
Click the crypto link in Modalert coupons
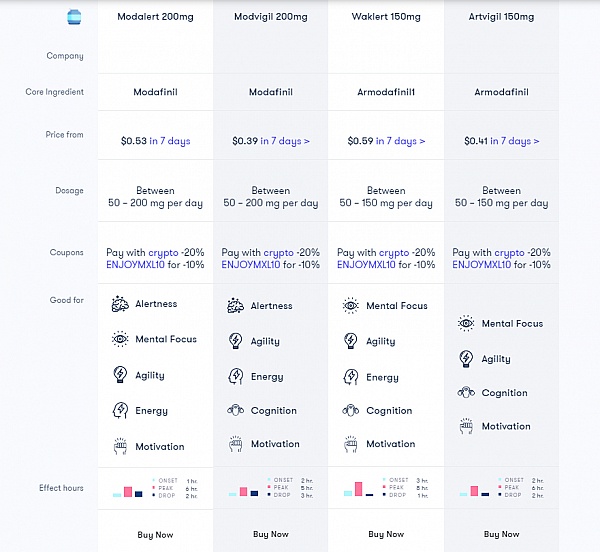[163, 253]
